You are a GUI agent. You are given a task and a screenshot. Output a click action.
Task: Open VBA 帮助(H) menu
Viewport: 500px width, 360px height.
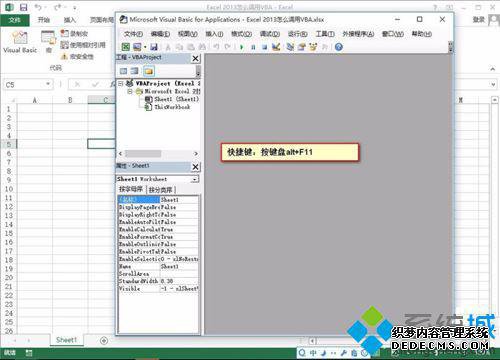422,34
